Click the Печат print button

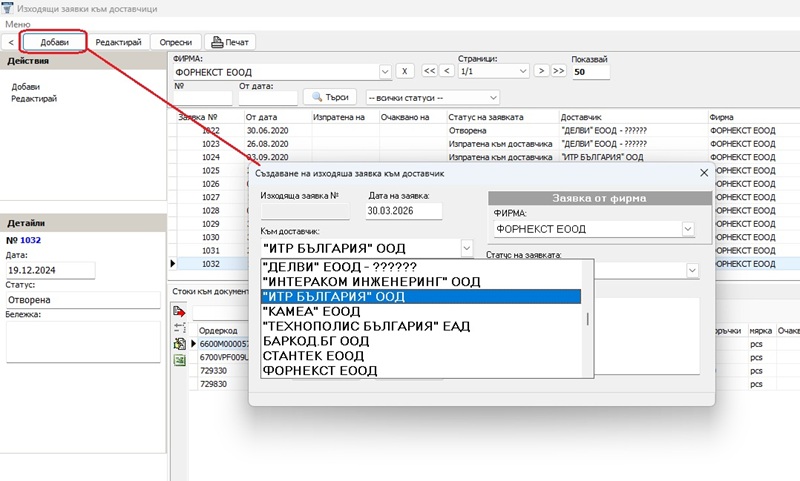[231, 42]
